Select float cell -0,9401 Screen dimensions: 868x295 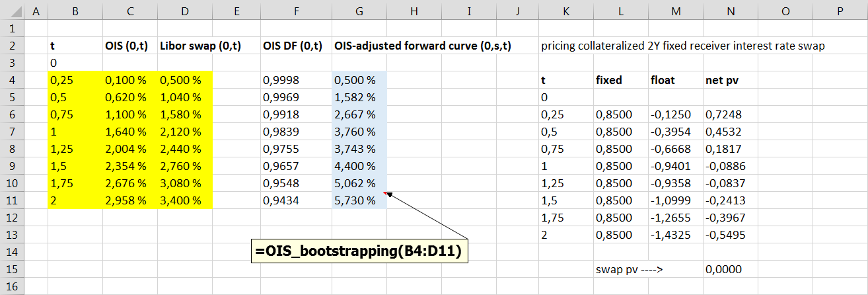[676, 166]
